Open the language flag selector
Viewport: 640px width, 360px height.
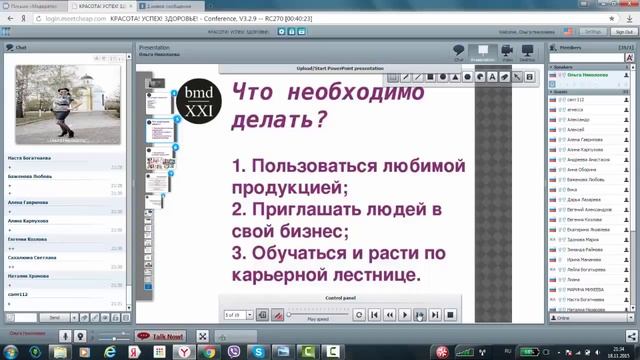click(568, 31)
